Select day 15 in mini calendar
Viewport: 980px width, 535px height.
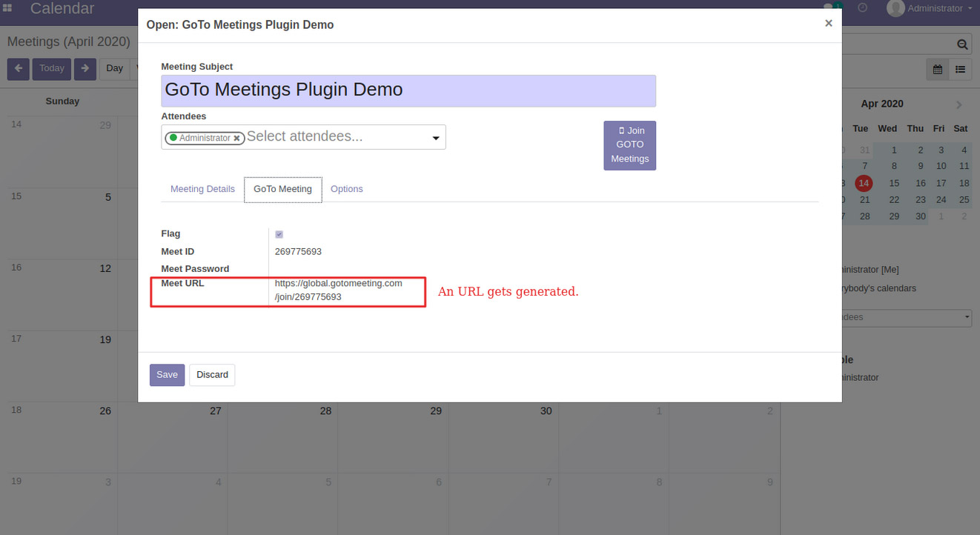coord(894,183)
